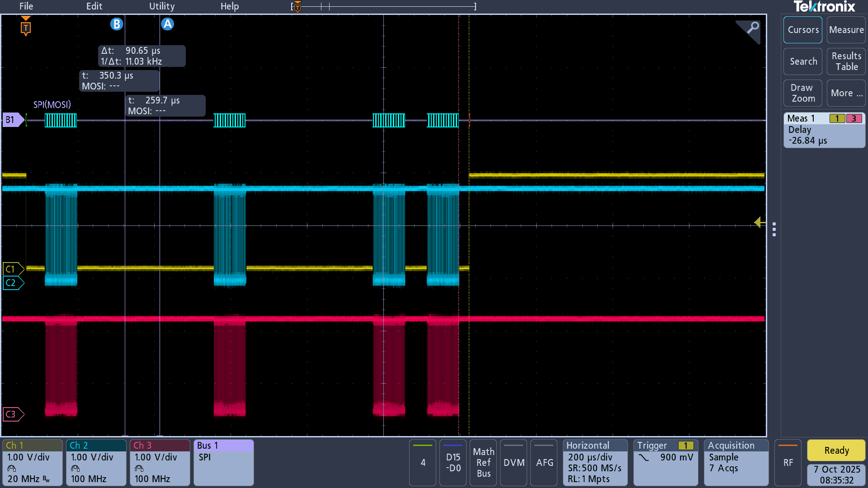Select the C2 channel handle
This screenshot has width=868, height=488.
tap(13, 283)
